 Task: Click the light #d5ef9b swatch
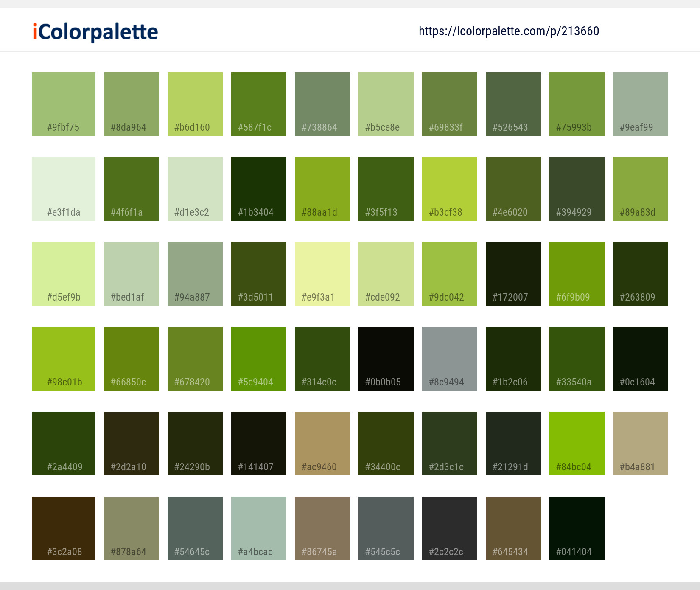click(x=64, y=274)
